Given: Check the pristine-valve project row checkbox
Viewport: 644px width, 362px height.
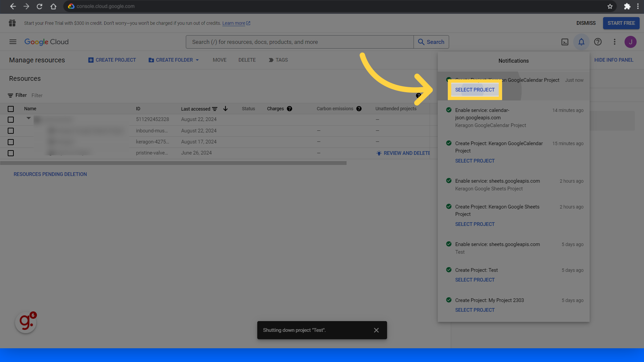Looking at the screenshot, I should coord(11,153).
